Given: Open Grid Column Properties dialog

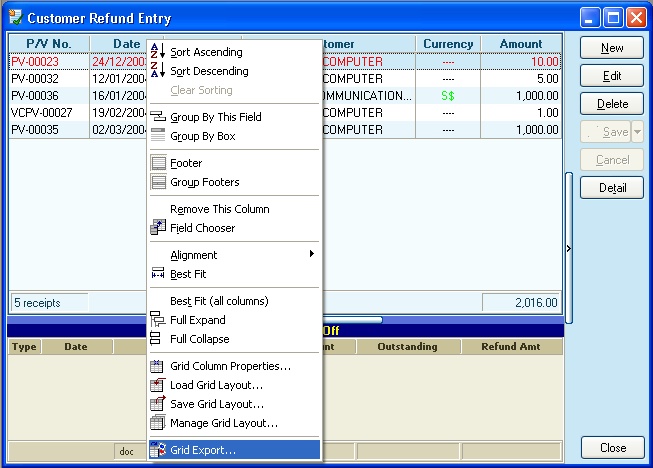Looking at the screenshot, I should (x=230, y=366).
